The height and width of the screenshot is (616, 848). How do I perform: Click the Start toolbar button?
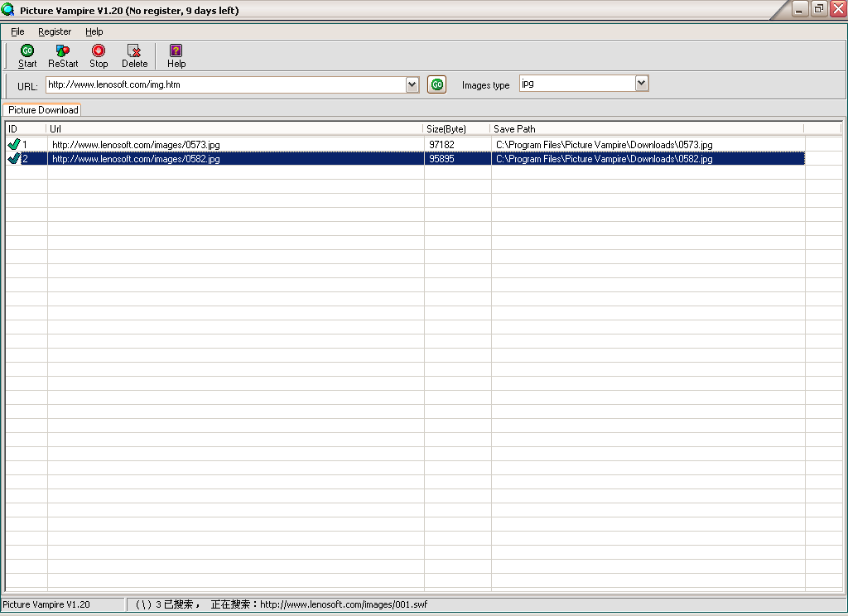[27, 56]
